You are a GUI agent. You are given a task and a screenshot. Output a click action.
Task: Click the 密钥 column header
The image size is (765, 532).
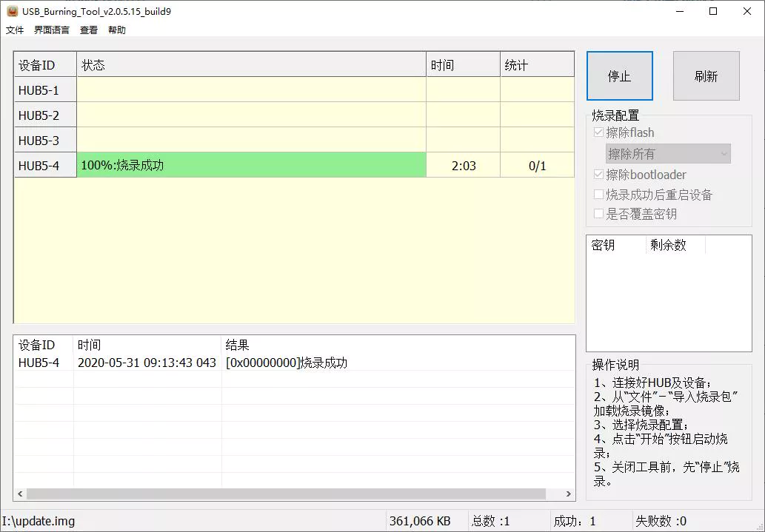[617, 245]
